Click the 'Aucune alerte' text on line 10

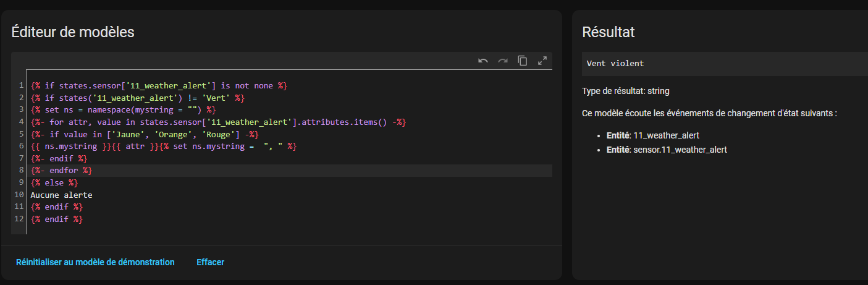61,195
